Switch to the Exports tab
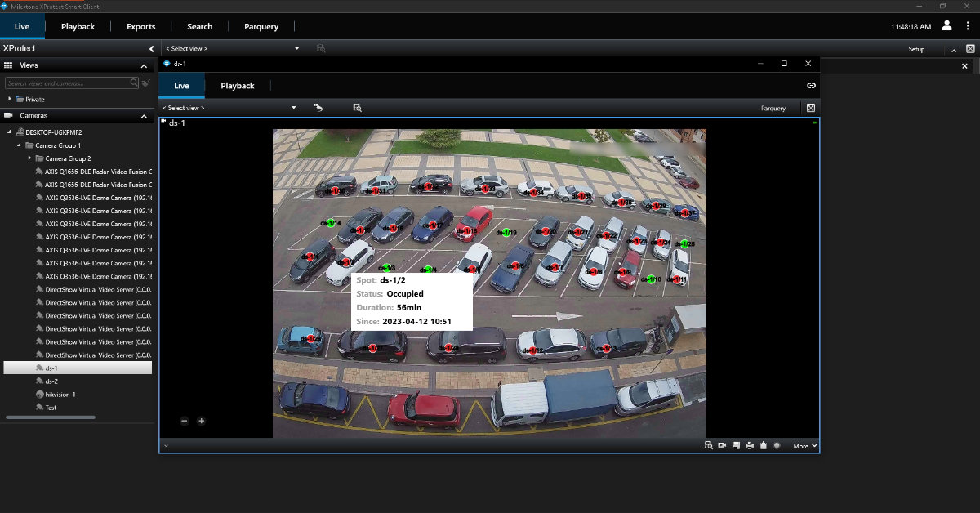This screenshot has width=980, height=513. (140, 26)
